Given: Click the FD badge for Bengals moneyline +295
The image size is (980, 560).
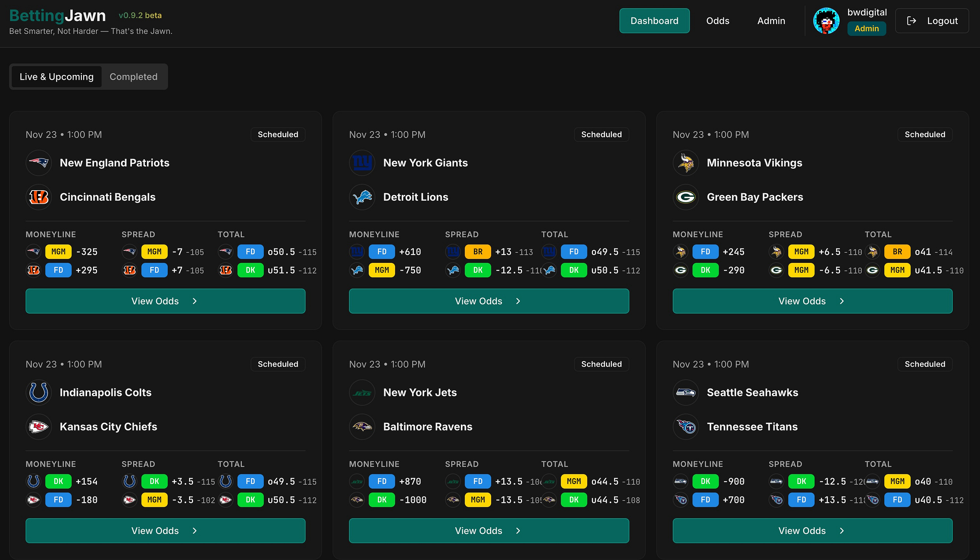Looking at the screenshot, I should 58,270.
